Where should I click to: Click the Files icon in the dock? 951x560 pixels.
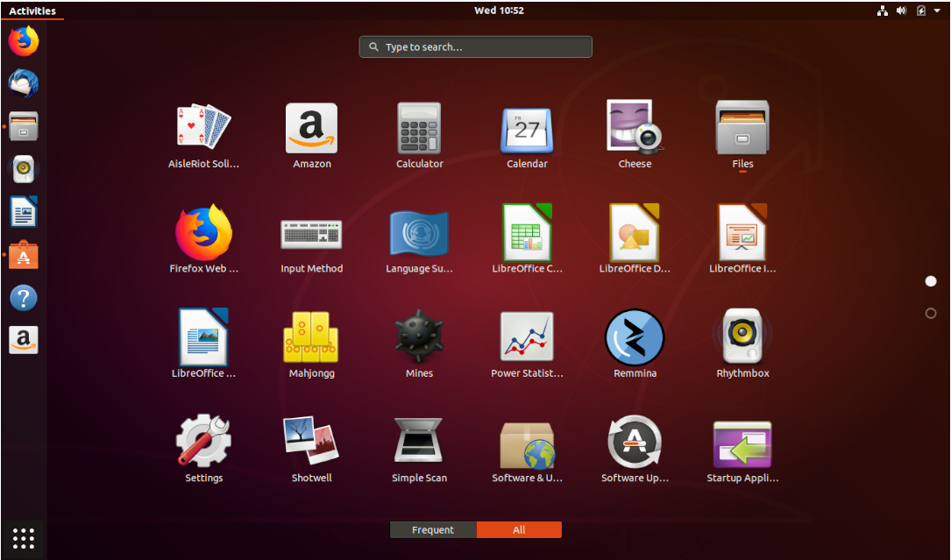point(24,126)
